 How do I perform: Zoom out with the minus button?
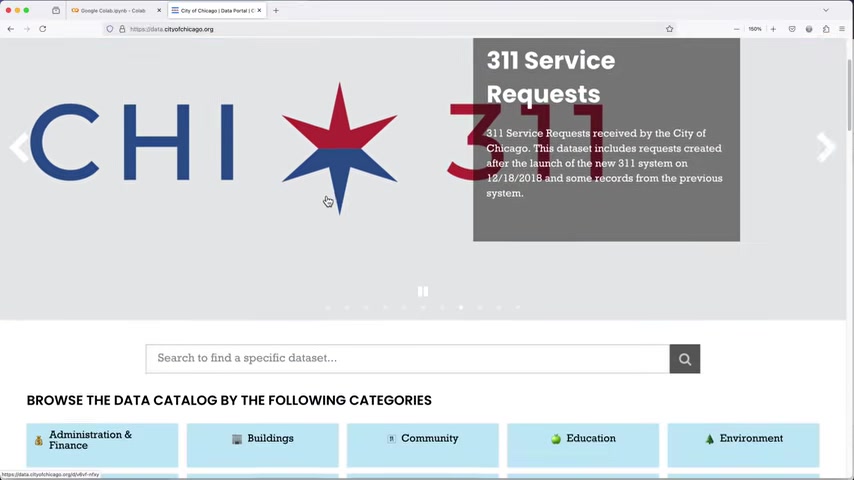736,29
